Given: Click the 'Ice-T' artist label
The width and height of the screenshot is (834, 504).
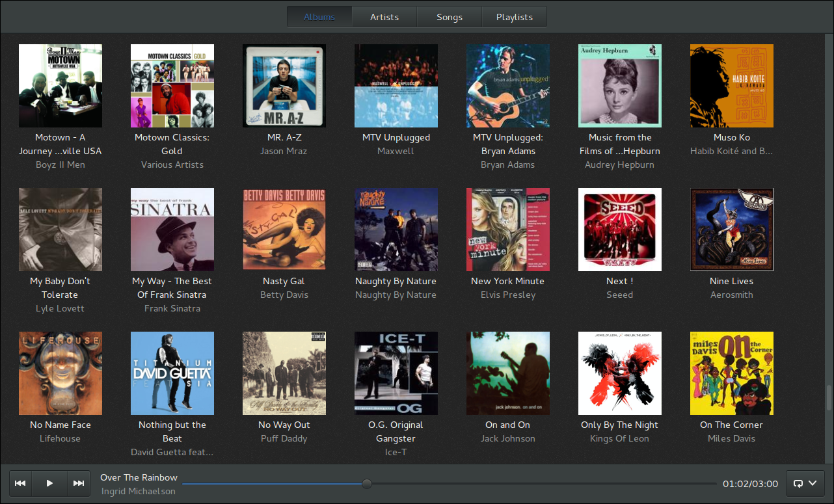Looking at the screenshot, I should click(x=396, y=452).
